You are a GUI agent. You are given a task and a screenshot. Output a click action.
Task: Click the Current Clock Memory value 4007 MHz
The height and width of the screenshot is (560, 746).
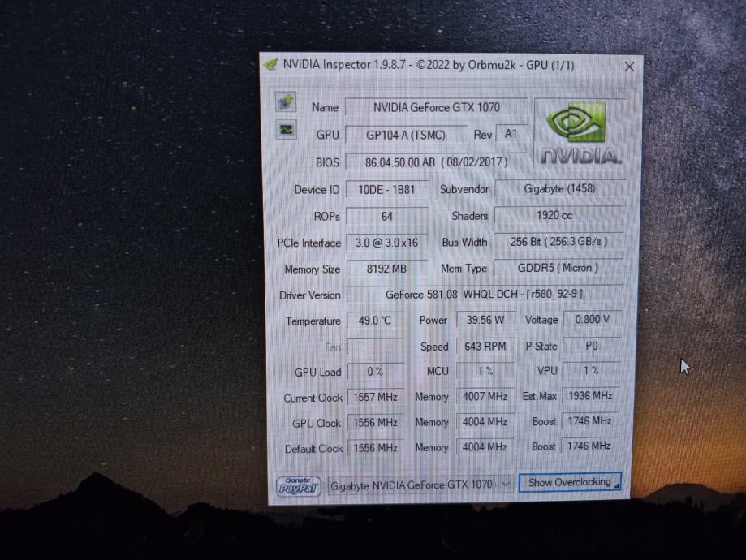pos(485,396)
